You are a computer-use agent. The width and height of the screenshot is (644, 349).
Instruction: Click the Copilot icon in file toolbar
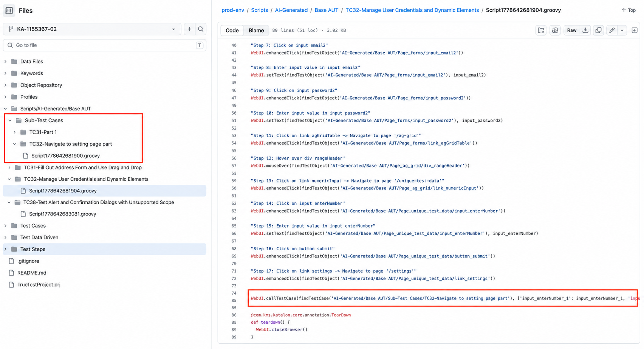555,30
